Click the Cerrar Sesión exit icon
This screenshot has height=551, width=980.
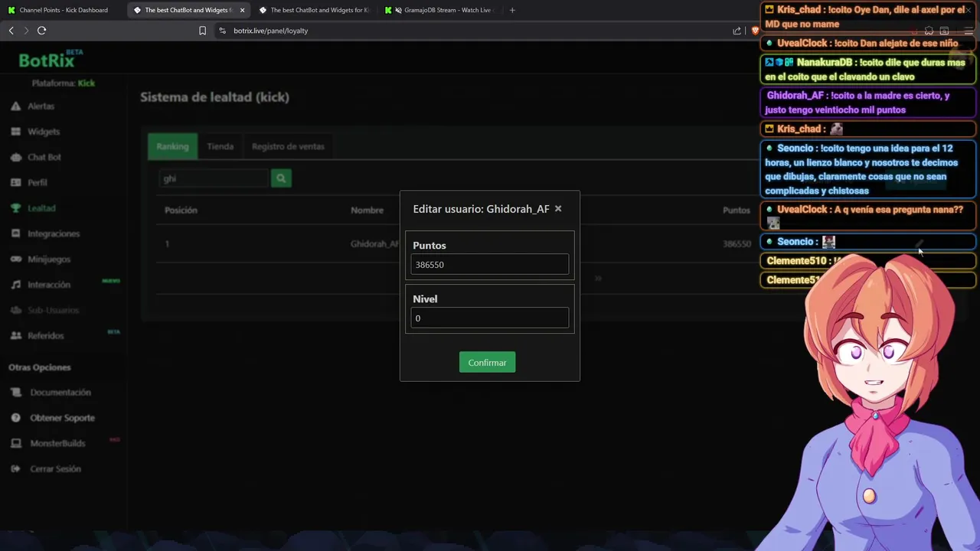15,469
